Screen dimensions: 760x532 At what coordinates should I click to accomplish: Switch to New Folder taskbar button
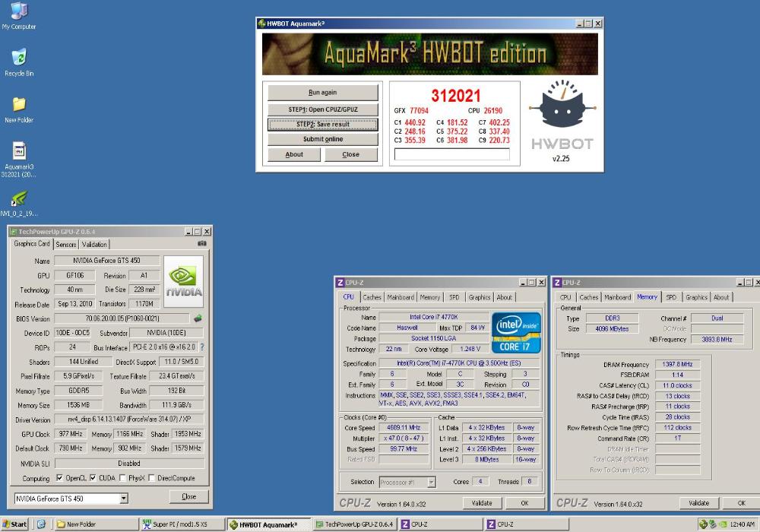coord(97,524)
